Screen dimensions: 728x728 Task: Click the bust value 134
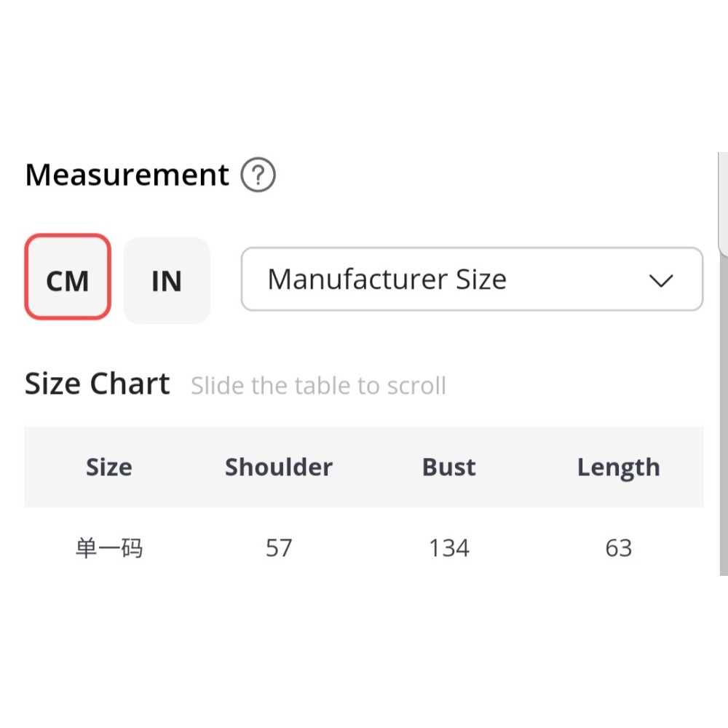point(449,547)
